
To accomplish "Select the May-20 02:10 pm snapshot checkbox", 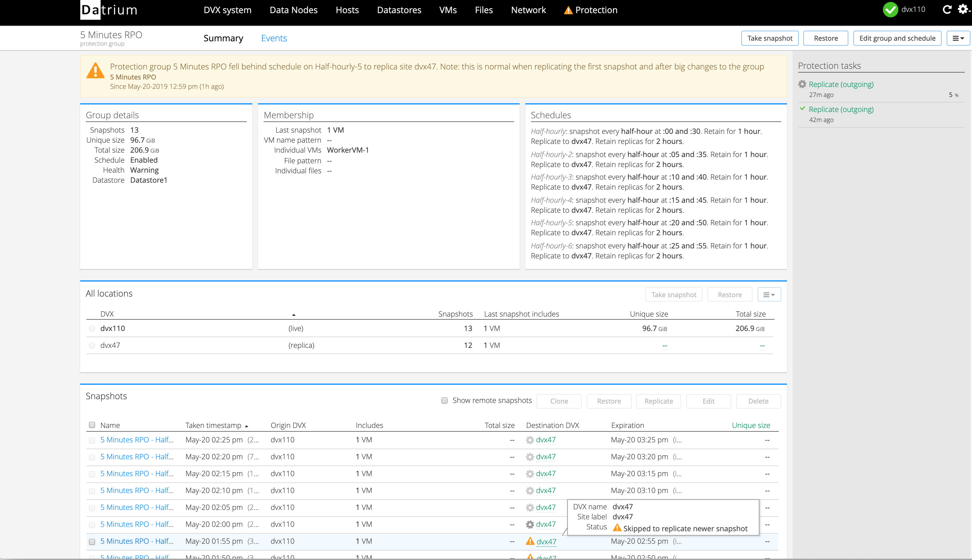I will click(x=92, y=491).
